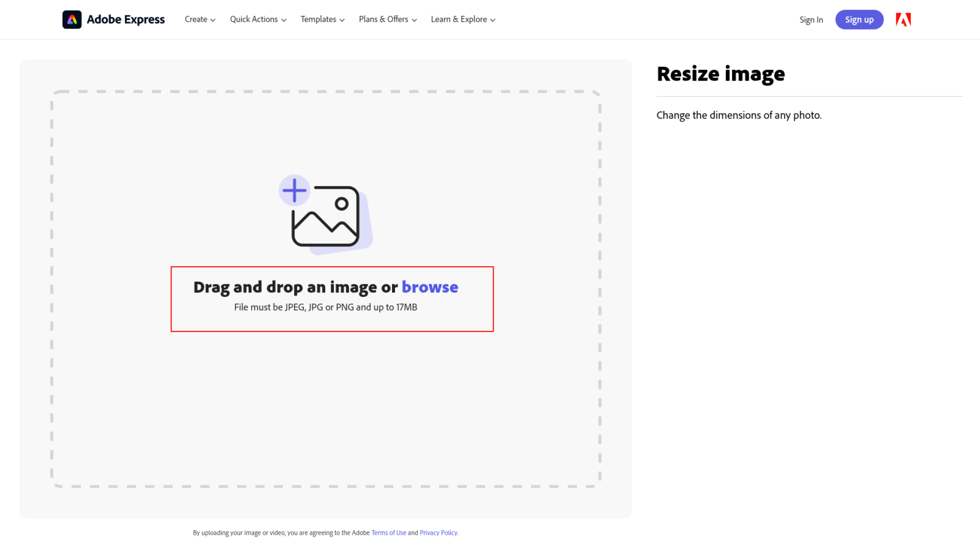Click the Sign In link
The image size is (980, 551).
click(811, 20)
